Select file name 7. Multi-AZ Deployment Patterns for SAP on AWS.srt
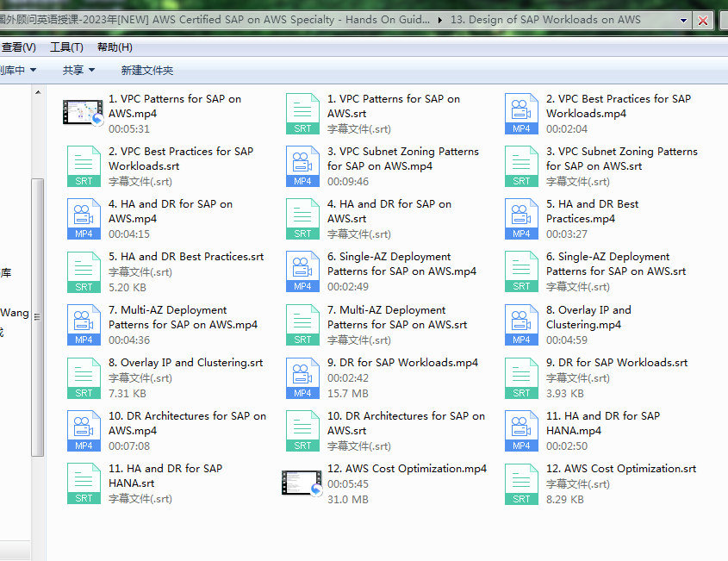 [x=397, y=317]
